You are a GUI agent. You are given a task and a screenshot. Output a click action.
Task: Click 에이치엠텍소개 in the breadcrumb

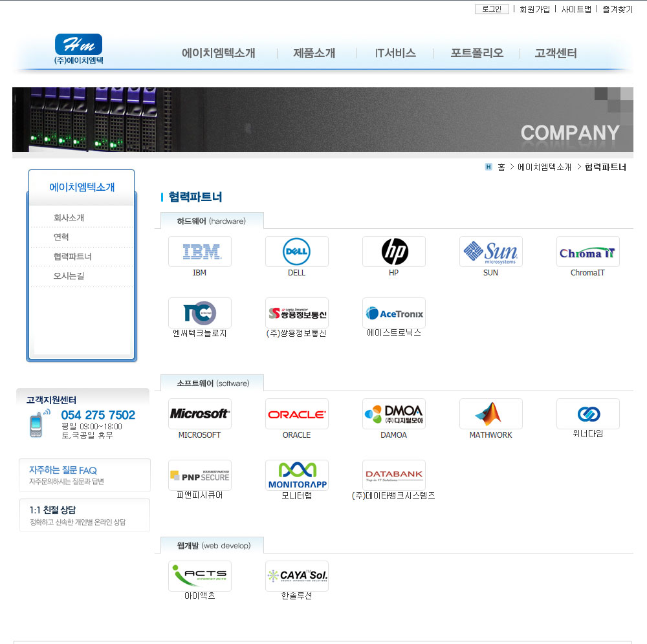[x=544, y=167]
